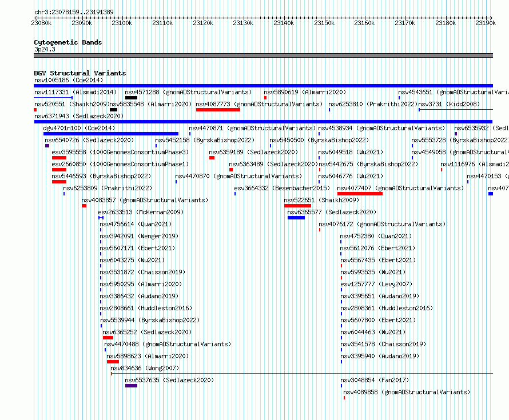Open nsv4083857 gnomAD label
This screenshot has height=420, width=509.
[145, 200]
